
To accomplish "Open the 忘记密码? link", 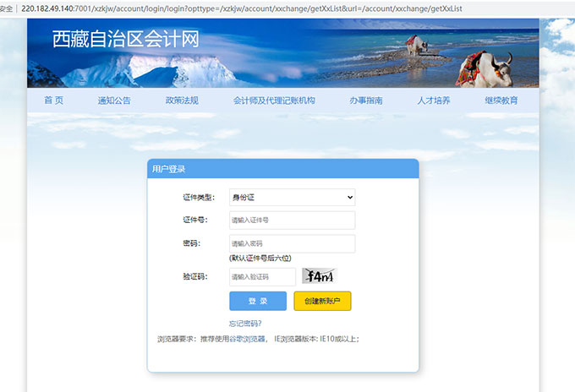I will pos(245,324).
